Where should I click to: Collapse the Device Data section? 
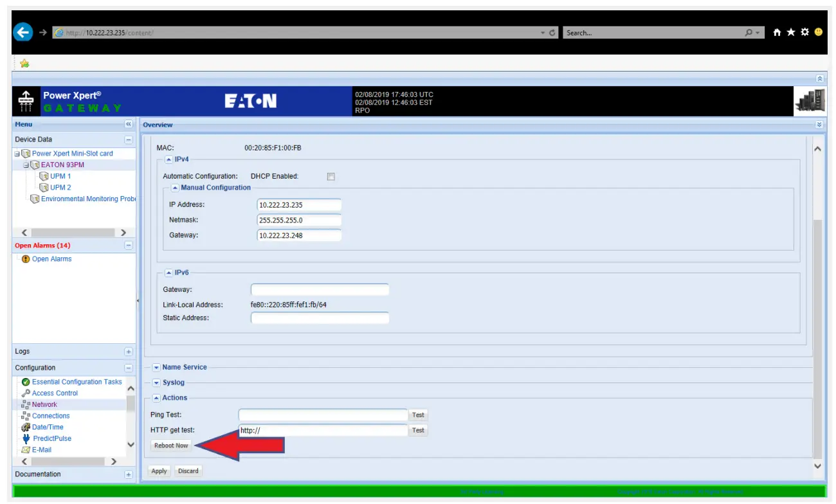pyautogui.click(x=129, y=139)
